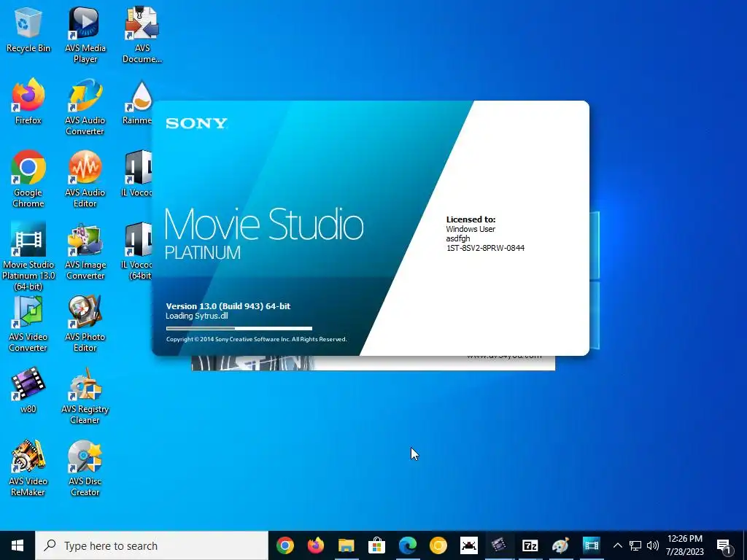Click the 'asdfgh' text on the splash screen
747x560 pixels.
pyautogui.click(x=458, y=238)
